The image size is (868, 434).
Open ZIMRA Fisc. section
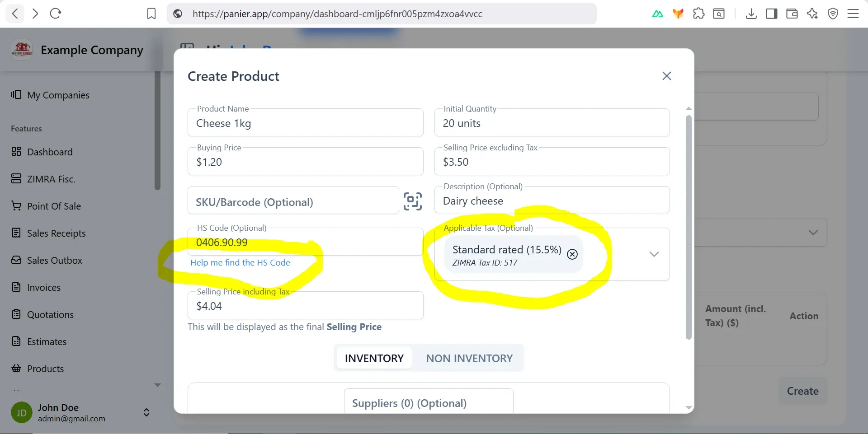pos(43,179)
